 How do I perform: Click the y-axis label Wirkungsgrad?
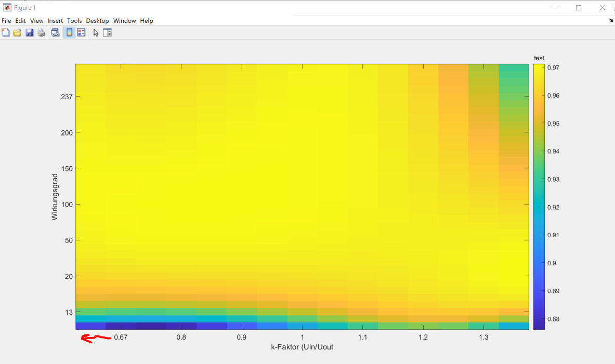click(x=55, y=197)
